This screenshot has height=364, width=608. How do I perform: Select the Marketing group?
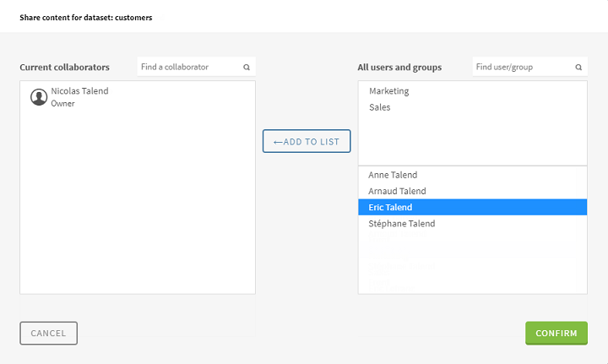389,91
